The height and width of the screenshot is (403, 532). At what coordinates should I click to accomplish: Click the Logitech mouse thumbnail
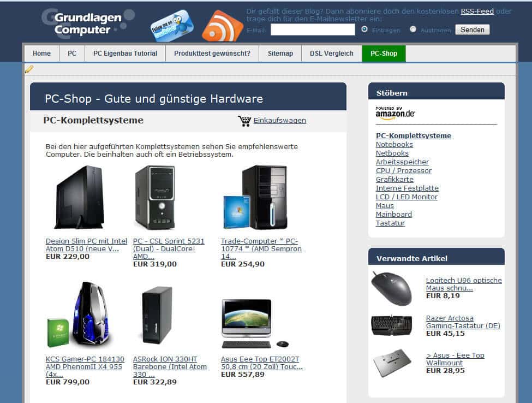(x=392, y=288)
